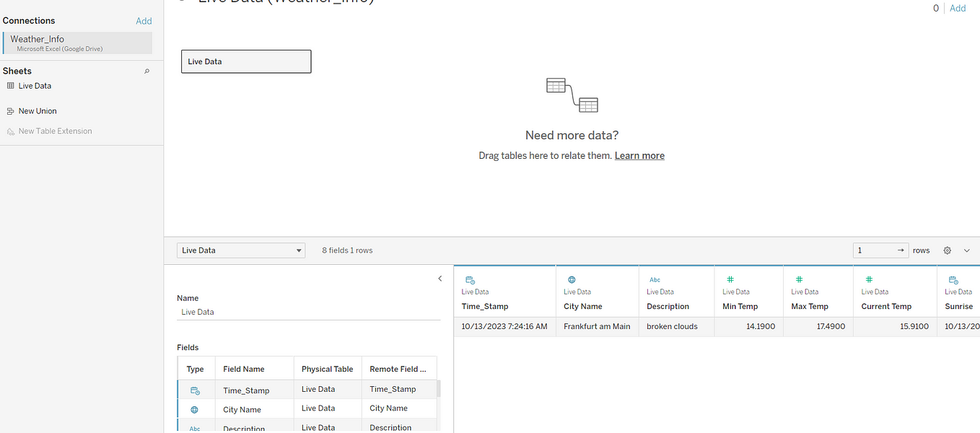Image resolution: width=980 pixels, height=433 pixels.
Task: Click the search icon beside Sheets
Action: tap(147, 71)
